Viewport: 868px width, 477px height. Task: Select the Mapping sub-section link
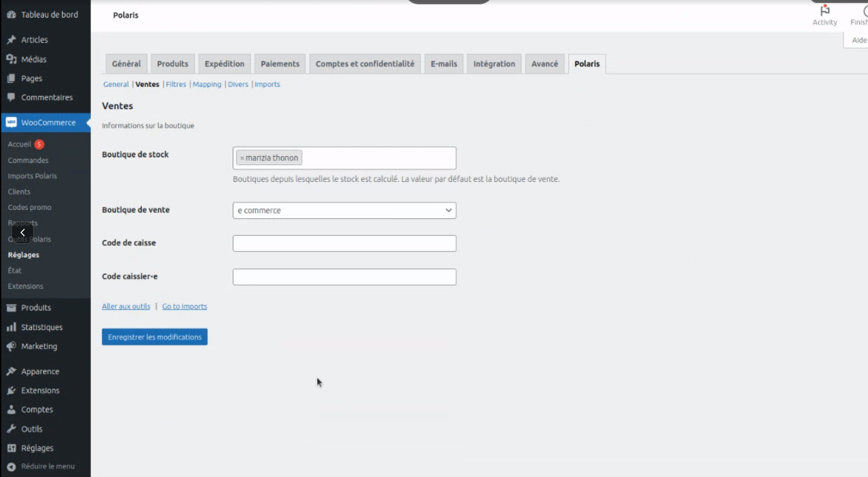[x=207, y=85]
